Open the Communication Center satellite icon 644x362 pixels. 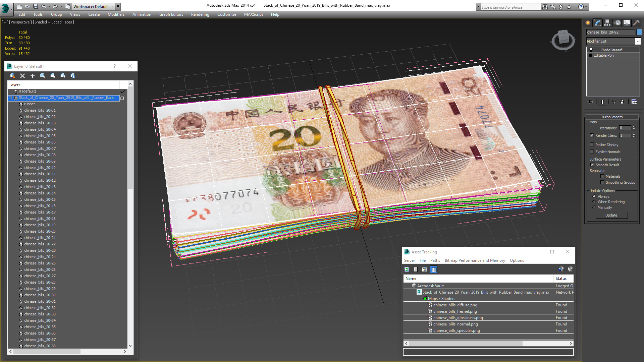[561, 7]
